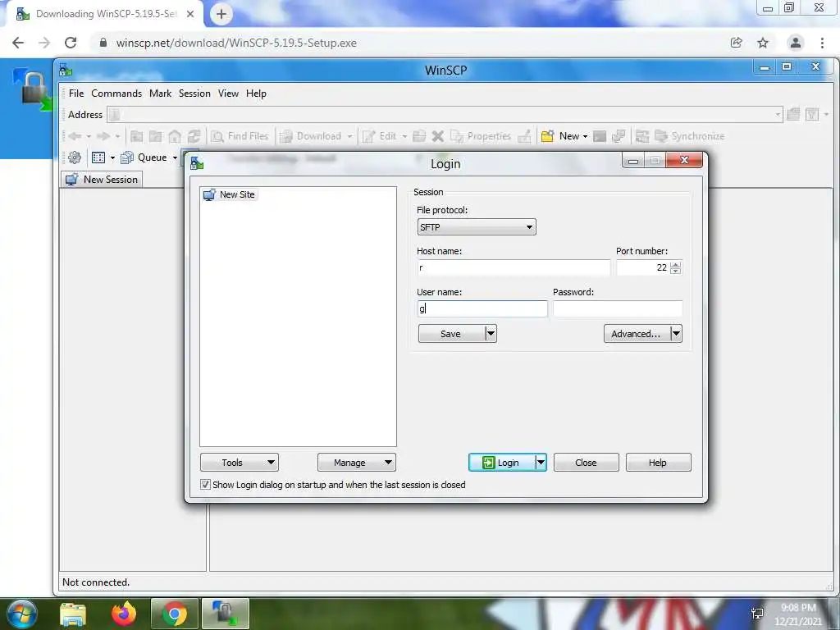Click the Port number field

coord(642,267)
